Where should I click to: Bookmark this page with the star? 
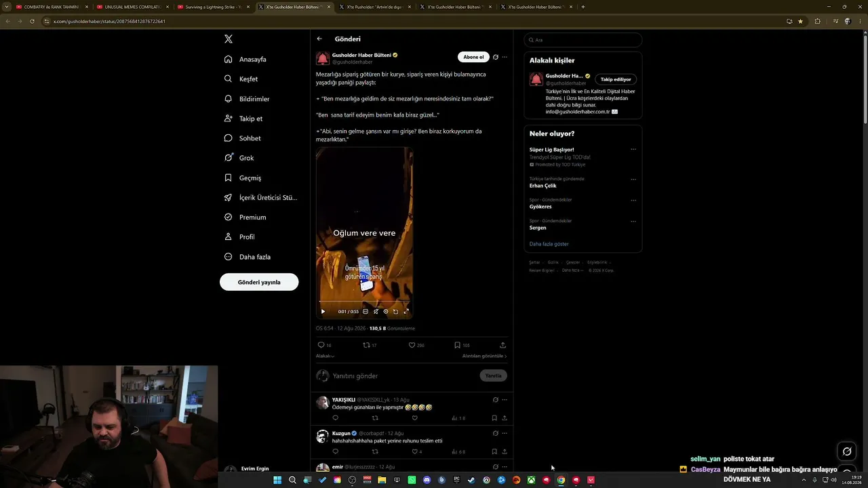coord(800,21)
